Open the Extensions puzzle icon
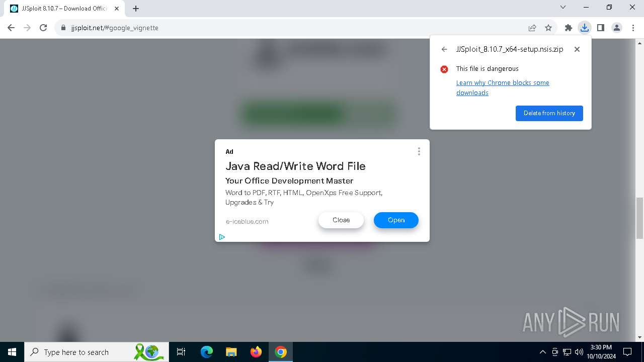 click(569, 28)
